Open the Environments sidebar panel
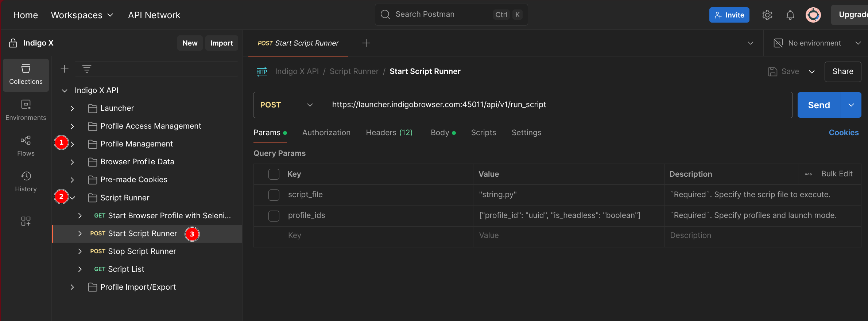The height and width of the screenshot is (321, 868). click(x=26, y=110)
